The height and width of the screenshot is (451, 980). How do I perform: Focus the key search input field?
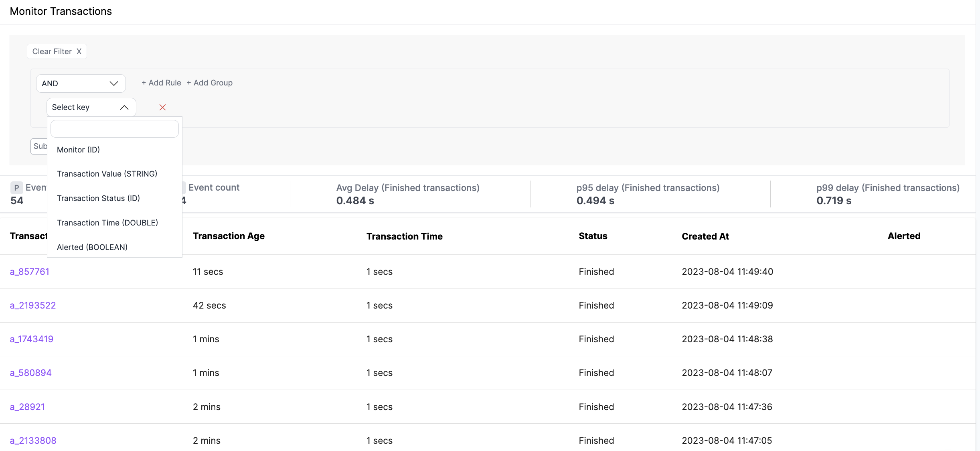click(x=114, y=129)
